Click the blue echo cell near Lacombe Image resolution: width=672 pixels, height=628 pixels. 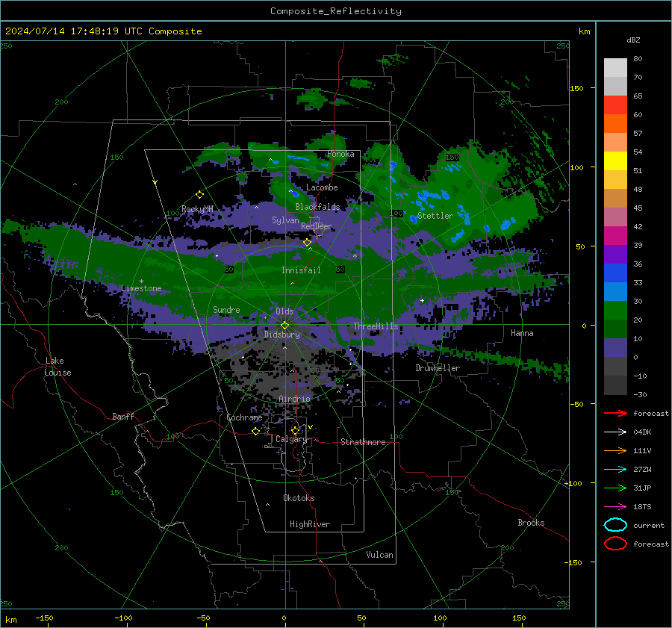tap(294, 193)
